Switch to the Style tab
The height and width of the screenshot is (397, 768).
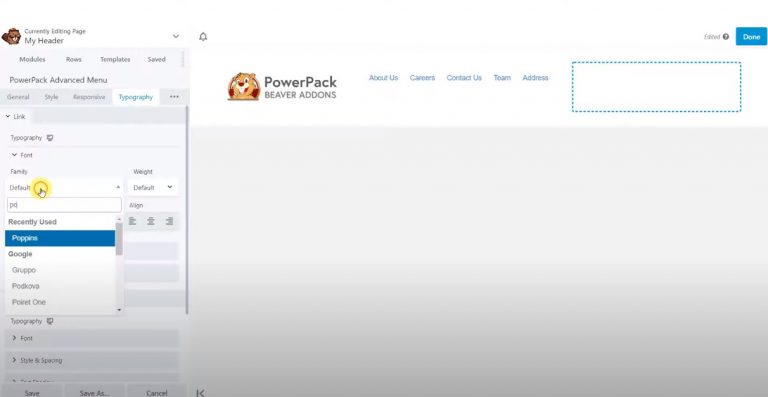coord(51,97)
